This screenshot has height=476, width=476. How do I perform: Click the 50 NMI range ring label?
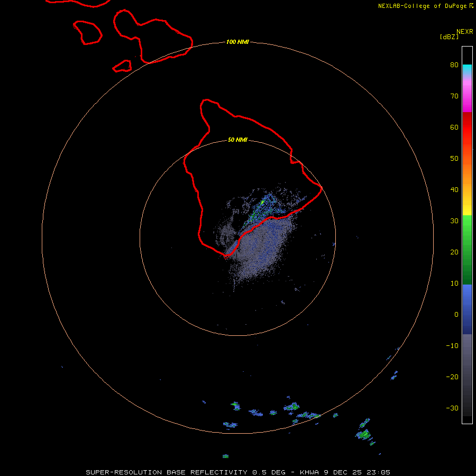pos(237,140)
